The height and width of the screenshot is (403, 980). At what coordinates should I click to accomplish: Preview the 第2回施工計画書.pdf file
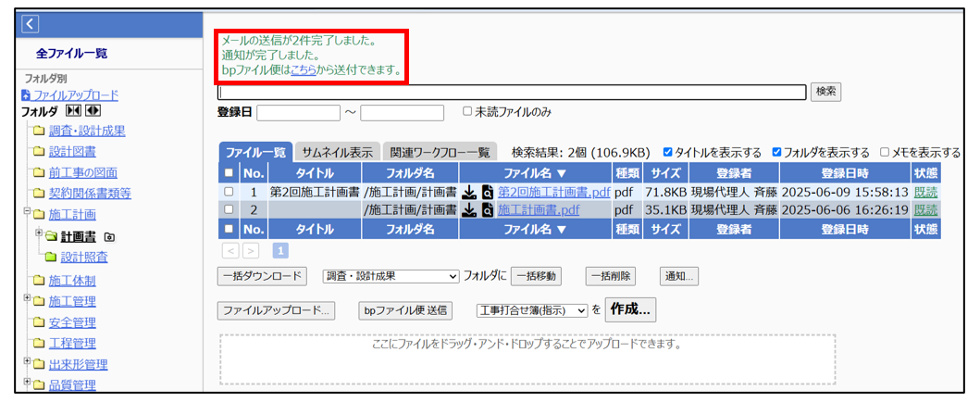coord(487,193)
